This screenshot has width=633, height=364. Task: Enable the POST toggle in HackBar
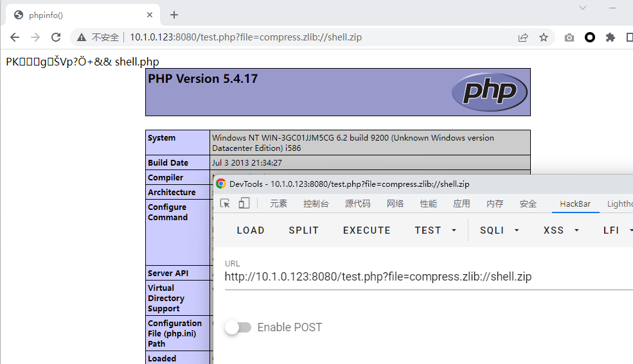238,327
